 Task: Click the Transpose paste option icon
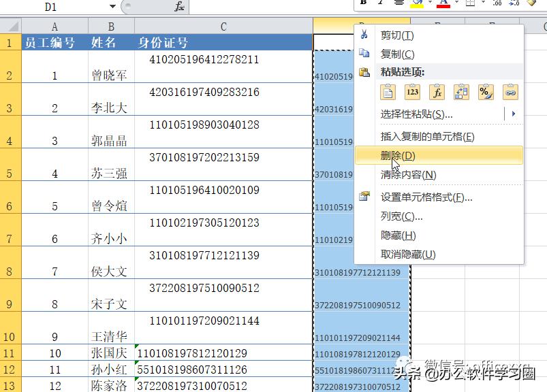463,92
